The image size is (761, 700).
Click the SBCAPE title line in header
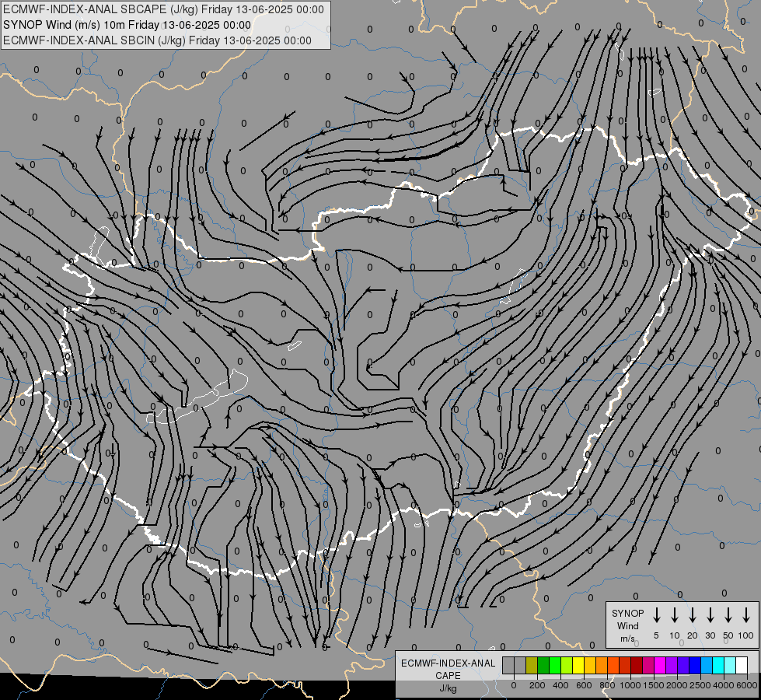[163, 9]
